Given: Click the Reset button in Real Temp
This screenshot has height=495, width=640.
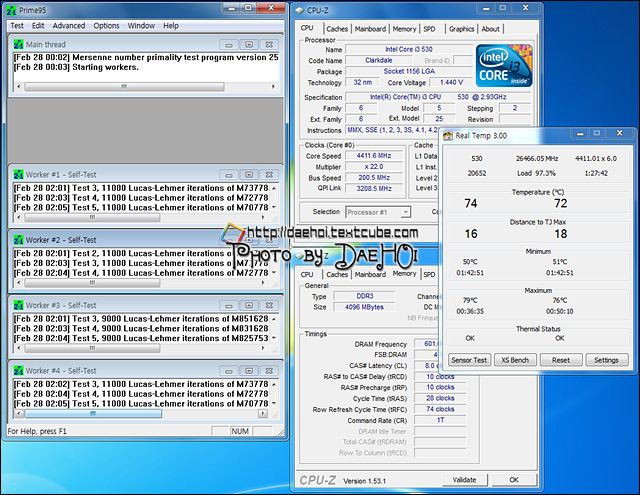Looking at the screenshot, I should click(x=560, y=360).
